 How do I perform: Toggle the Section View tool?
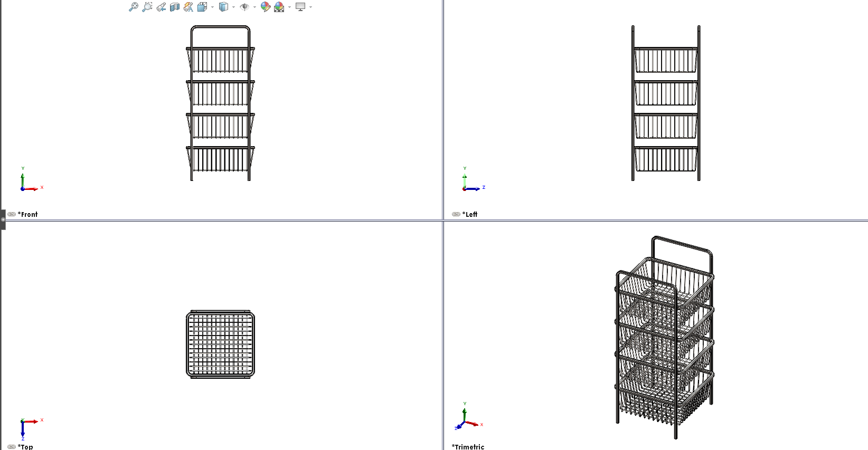(x=175, y=7)
